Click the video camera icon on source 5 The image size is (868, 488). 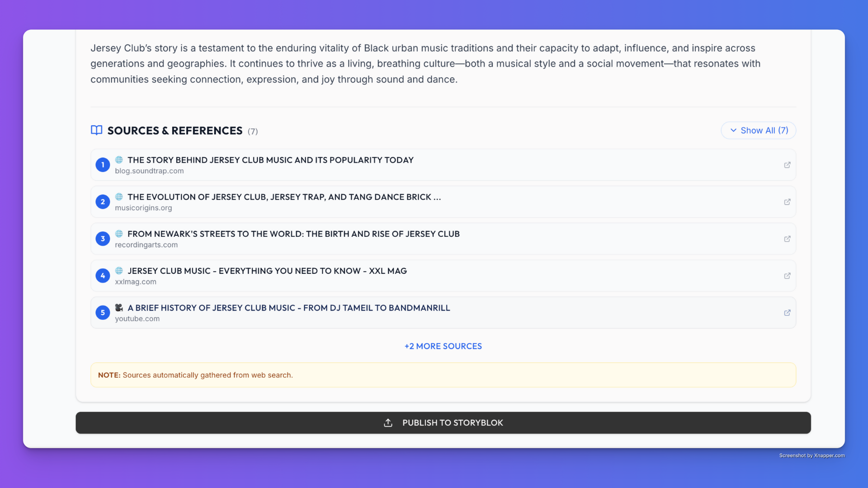coord(119,308)
